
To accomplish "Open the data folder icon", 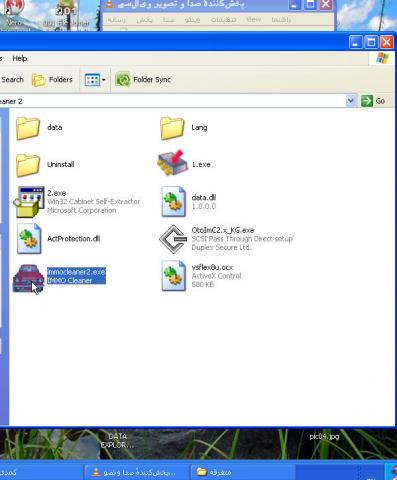I will (28, 128).
